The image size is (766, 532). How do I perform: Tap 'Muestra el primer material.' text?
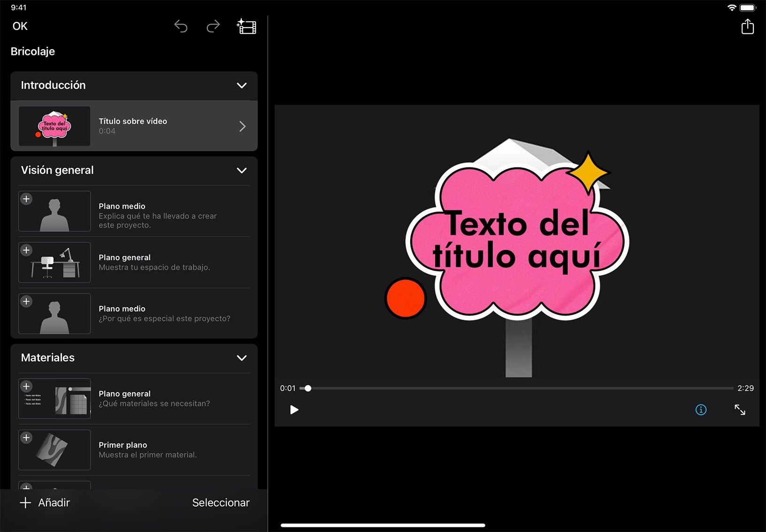coord(148,455)
